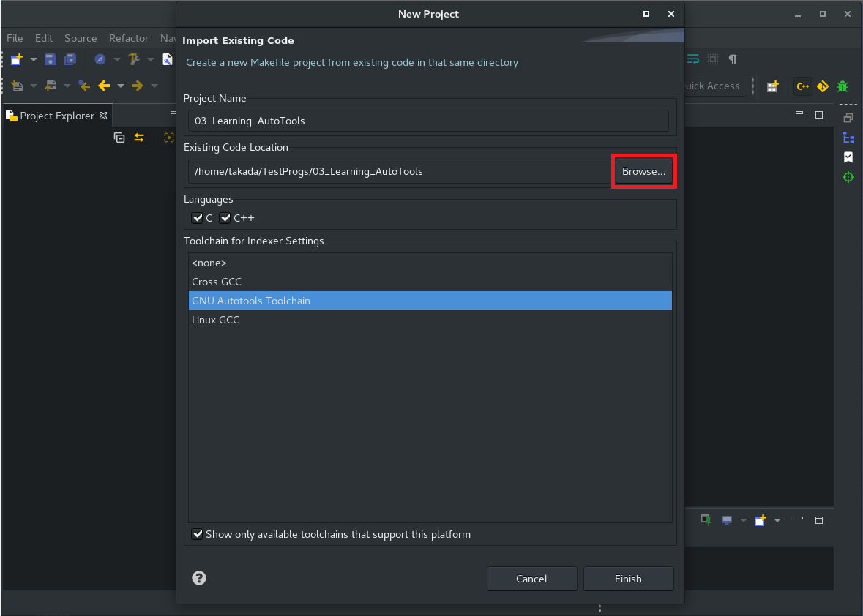Image resolution: width=863 pixels, height=616 pixels.
Task: Switch to the Git perspective icon
Action: (823, 86)
